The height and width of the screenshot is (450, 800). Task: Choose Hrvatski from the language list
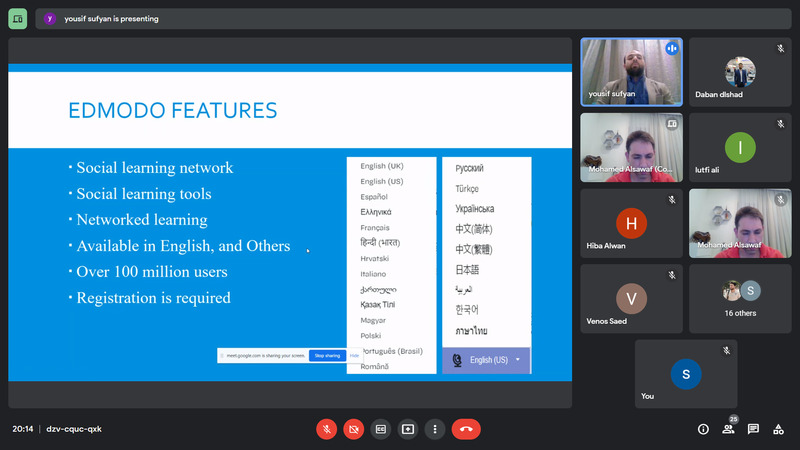coord(374,259)
